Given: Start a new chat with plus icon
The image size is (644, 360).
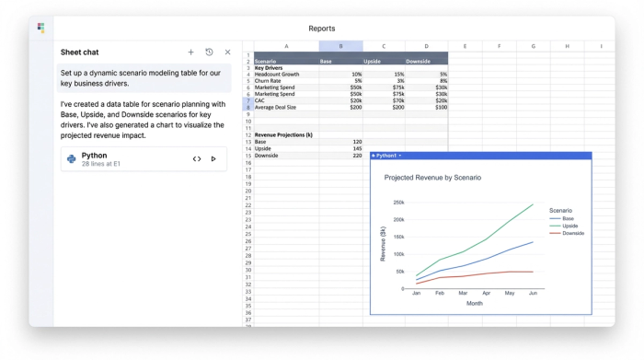Looking at the screenshot, I should tap(190, 52).
